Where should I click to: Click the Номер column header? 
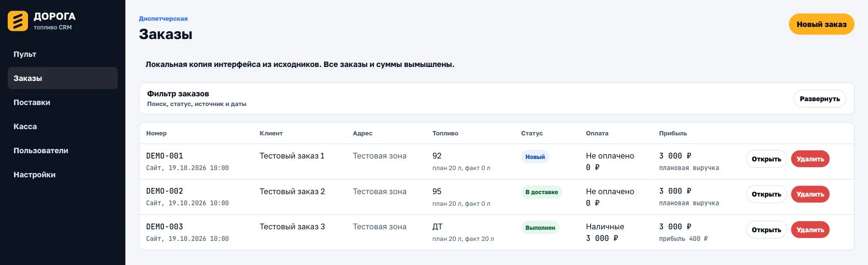(156, 133)
